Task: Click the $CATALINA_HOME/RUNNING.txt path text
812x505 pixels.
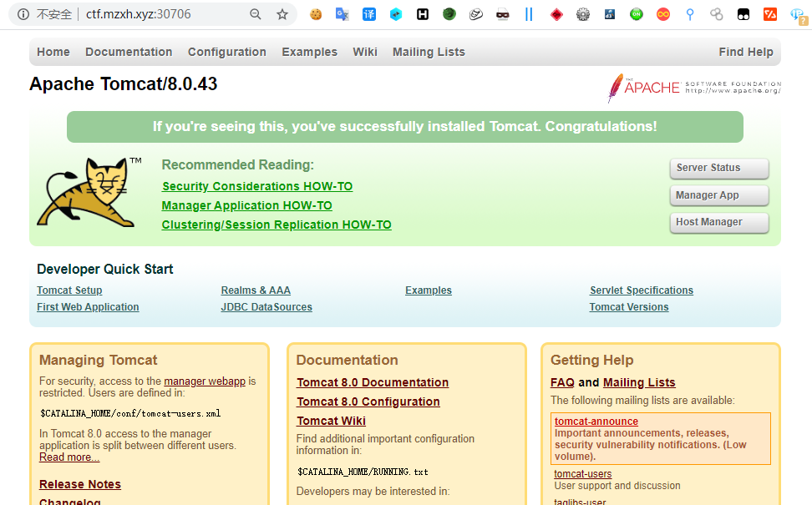Action: (x=363, y=472)
